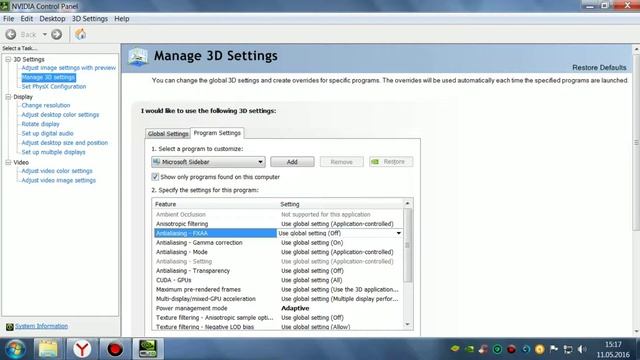Viewport: 640px width, 360px height.
Task: Select the Antialiasing - Gamma correction row
Action: tap(278, 242)
